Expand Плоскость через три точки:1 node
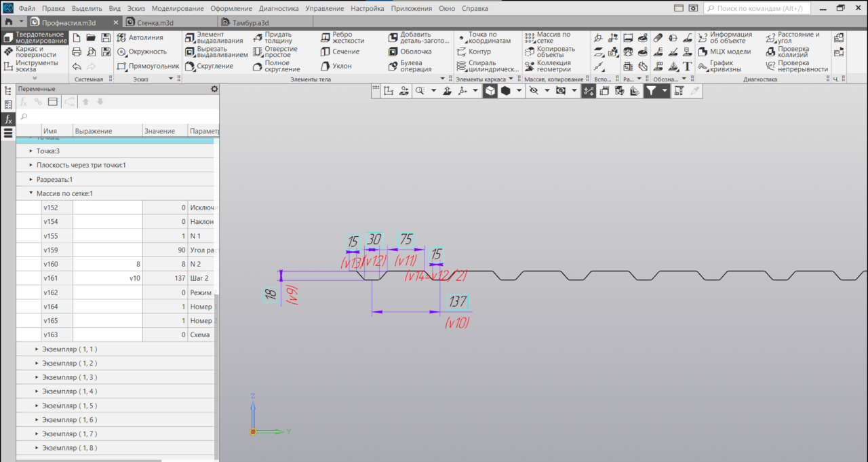 (x=31, y=165)
